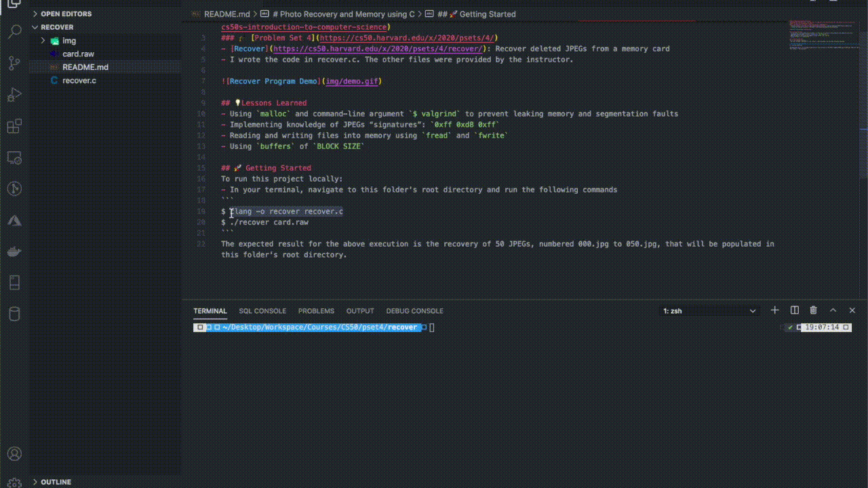Switch to the OUTPUT tab
This screenshot has height=488, width=868.
click(360, 311)
